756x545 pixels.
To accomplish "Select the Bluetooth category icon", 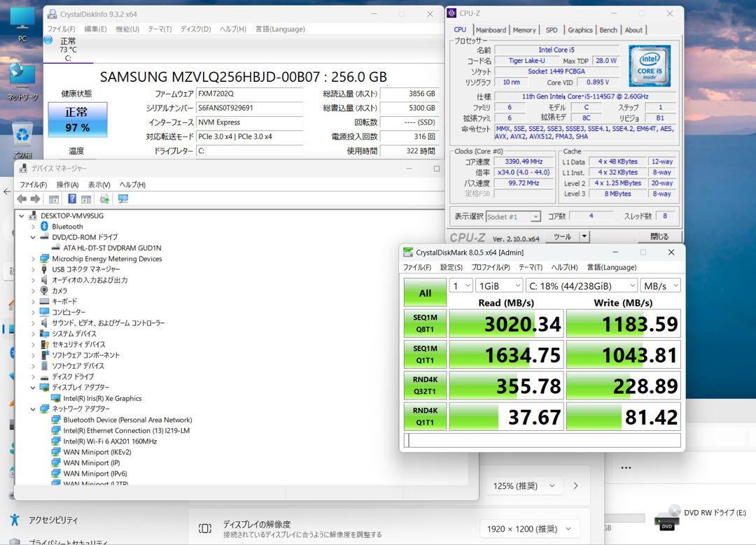I will coord(44,227).
